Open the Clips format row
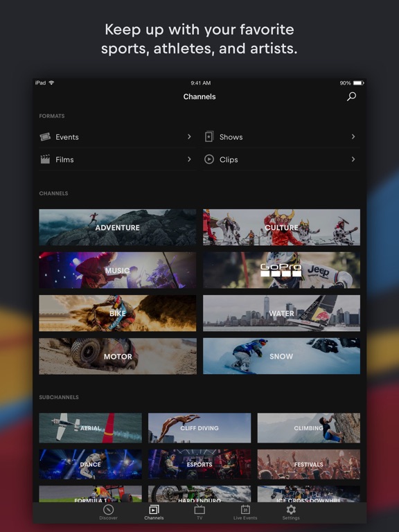399x532 pixels. pos(282,159)
